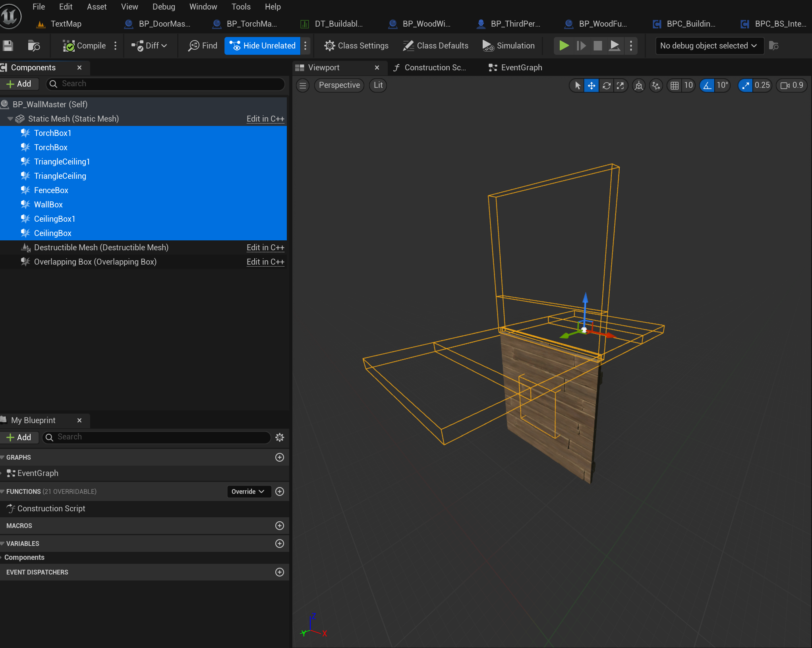
Task: Click the Class Defaults button
Action: [x=436, y=46]
